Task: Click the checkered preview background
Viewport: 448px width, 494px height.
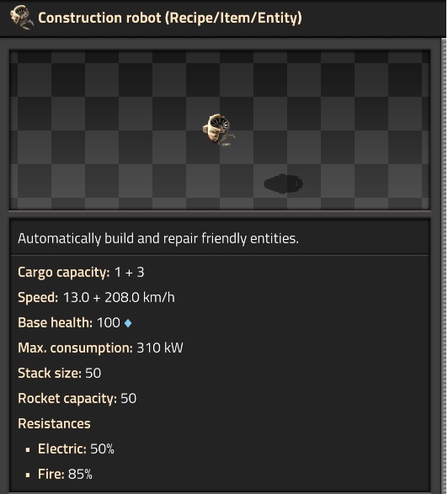Action: tap(220, 130)
